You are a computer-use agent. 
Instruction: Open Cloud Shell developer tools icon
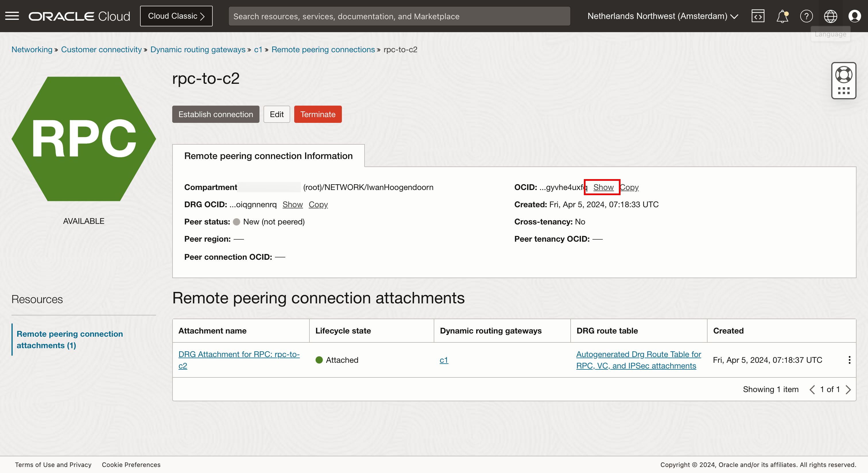[x=757, y=16]
